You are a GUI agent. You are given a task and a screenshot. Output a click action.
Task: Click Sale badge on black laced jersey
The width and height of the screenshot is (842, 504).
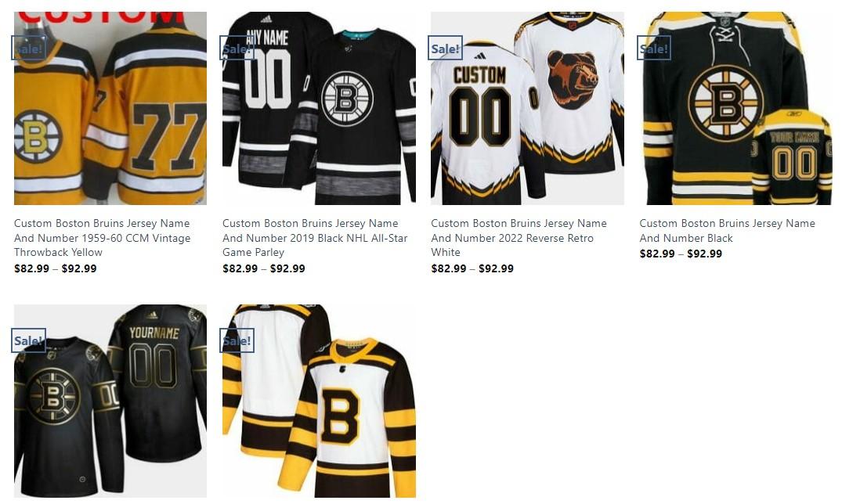654,49
